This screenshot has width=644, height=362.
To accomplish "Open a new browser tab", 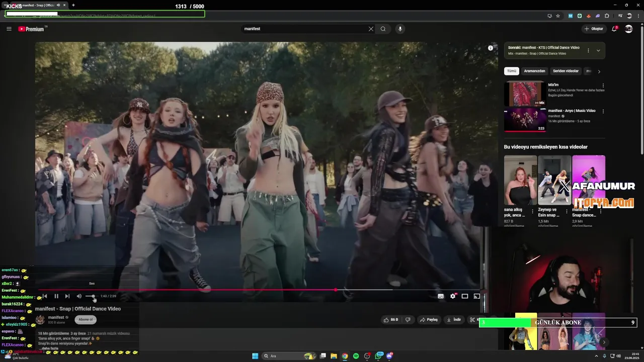I will pos(73,5).
